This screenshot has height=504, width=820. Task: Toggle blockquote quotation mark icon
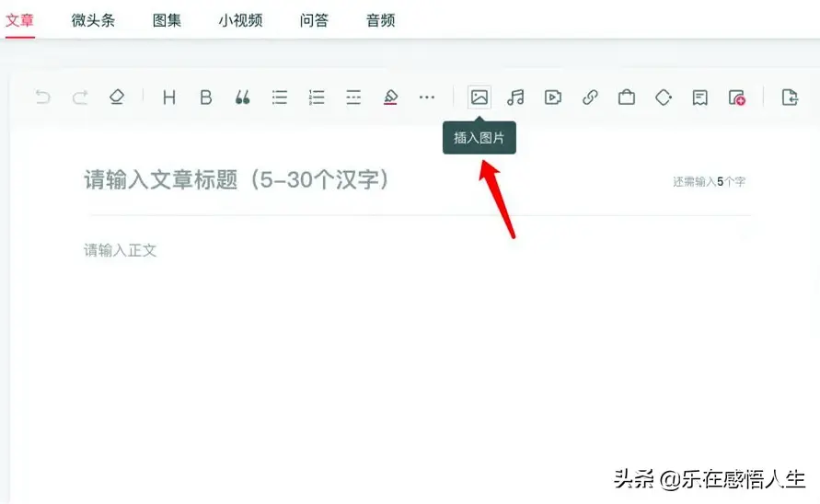pos(243,97)
